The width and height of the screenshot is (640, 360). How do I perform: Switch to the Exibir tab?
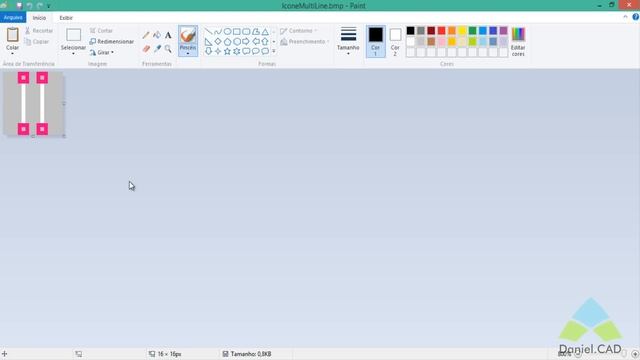tap(66, 18)
